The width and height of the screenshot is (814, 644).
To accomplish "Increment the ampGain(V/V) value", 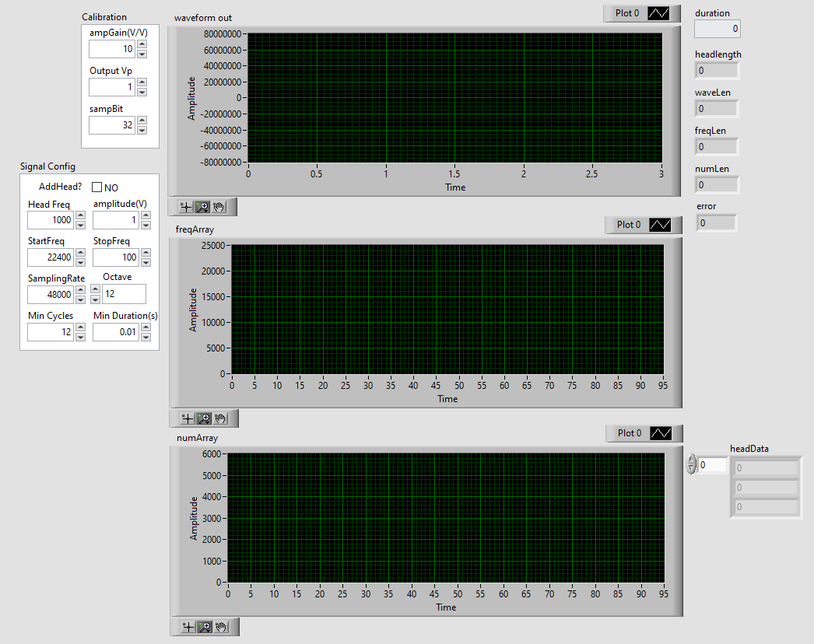I will click(142, 45).
